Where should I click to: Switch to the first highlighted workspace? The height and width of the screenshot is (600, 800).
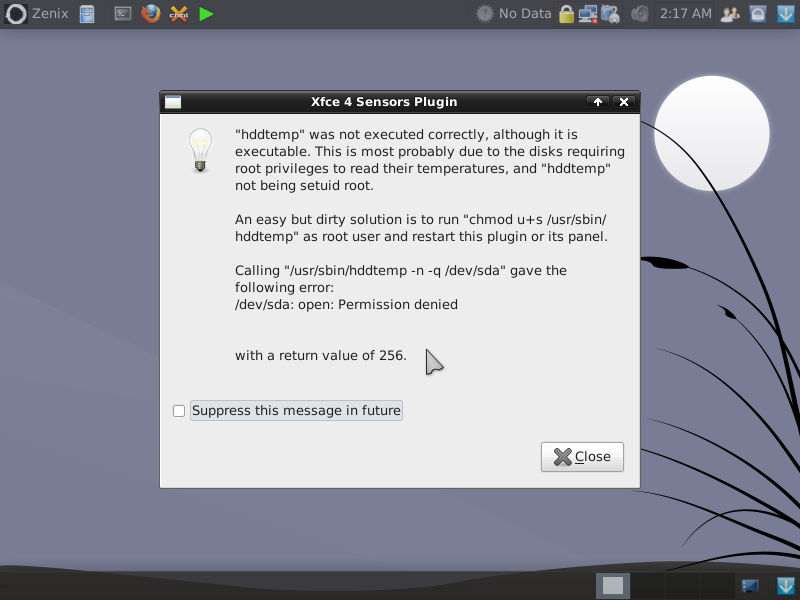613,586
